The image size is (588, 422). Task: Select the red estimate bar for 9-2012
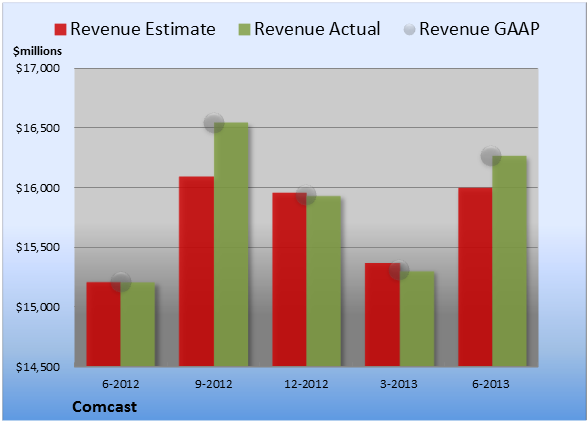[196, 271]
